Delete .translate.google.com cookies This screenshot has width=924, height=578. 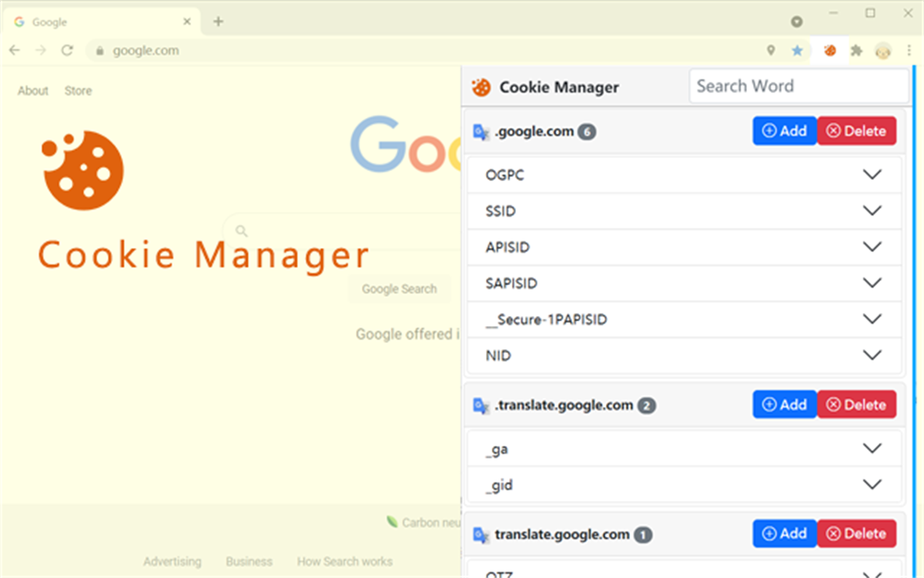pyautogui.click(x=856, y=405)
